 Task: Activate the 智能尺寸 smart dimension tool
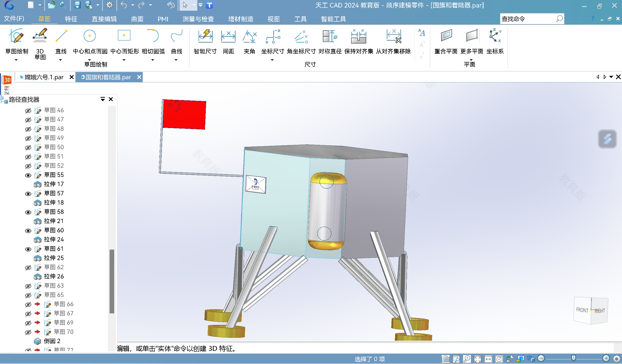[x=205, y=41]
